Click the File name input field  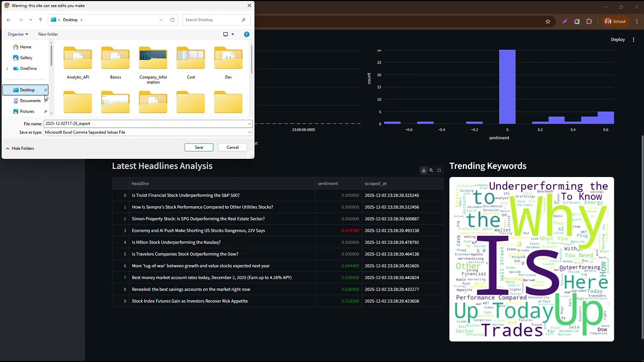click(x=148, y=124)
